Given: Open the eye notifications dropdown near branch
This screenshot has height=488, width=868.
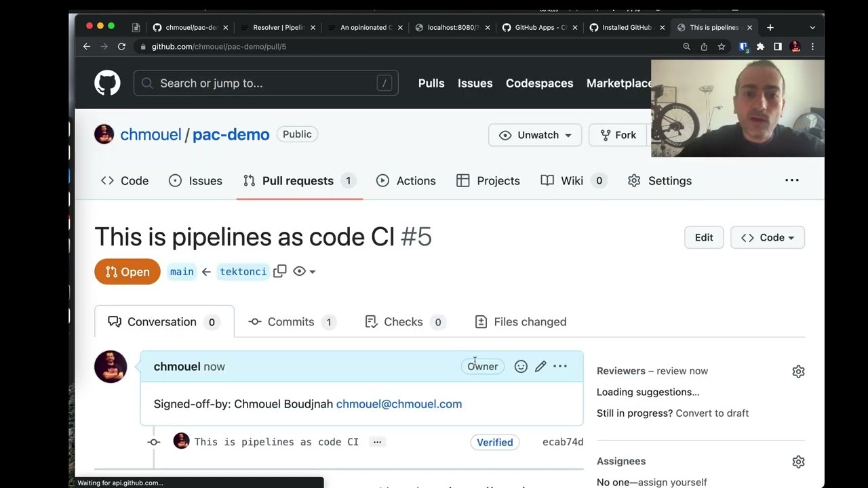Looking at the screenshot, I should 304,271.
